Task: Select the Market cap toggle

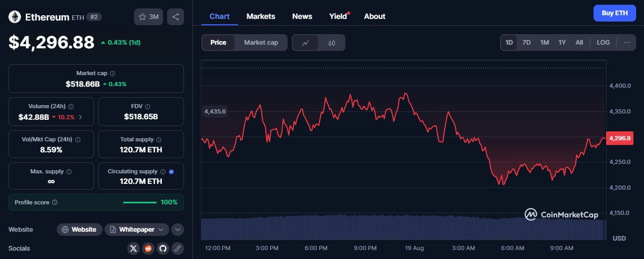Action: click(261, 43)
